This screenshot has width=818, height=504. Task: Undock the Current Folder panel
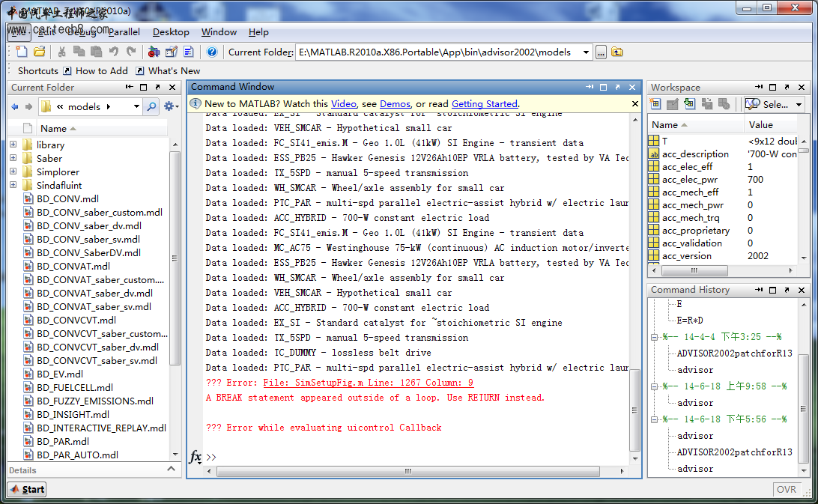tap(157, 87)
